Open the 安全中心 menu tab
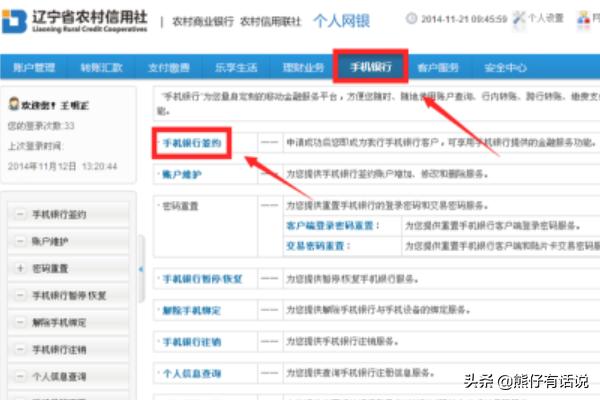This screenshot has width=600, height=400. coord(505,67)
